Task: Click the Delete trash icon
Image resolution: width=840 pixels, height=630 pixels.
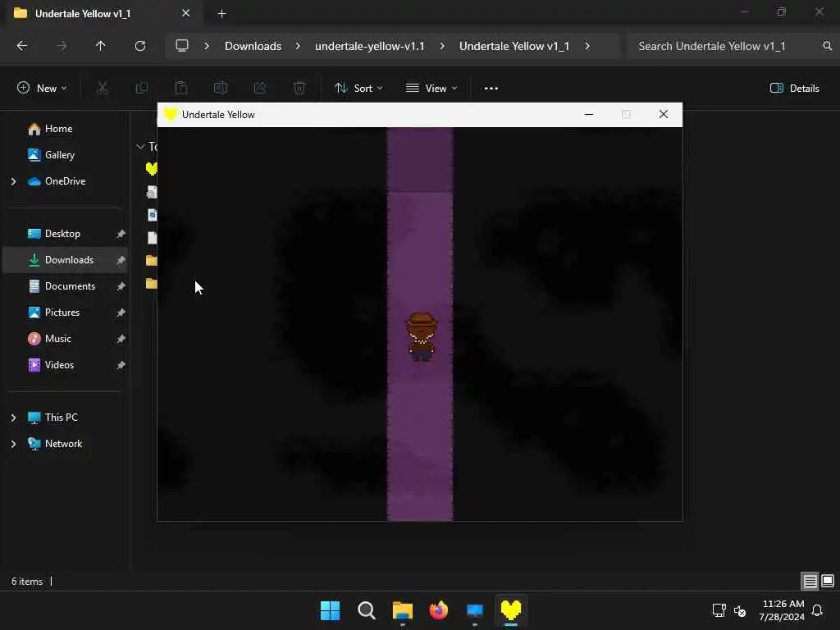Action: coord(299,89)
